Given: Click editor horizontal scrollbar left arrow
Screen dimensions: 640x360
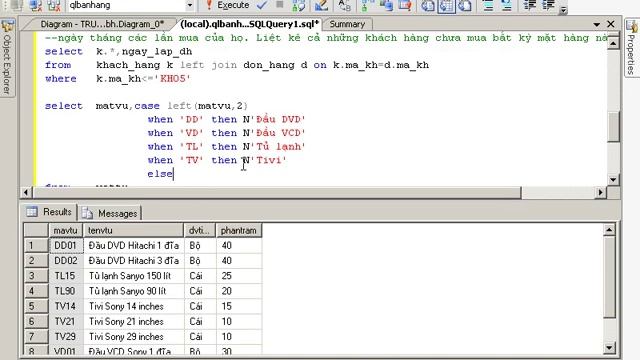Looking at the screenshot, I should pos(26,192).
